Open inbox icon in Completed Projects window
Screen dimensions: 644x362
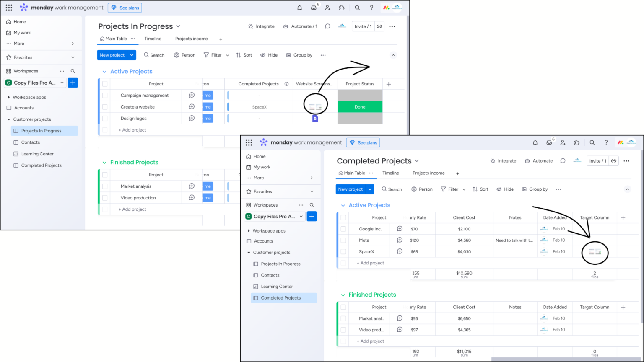[x=549, y=142]
